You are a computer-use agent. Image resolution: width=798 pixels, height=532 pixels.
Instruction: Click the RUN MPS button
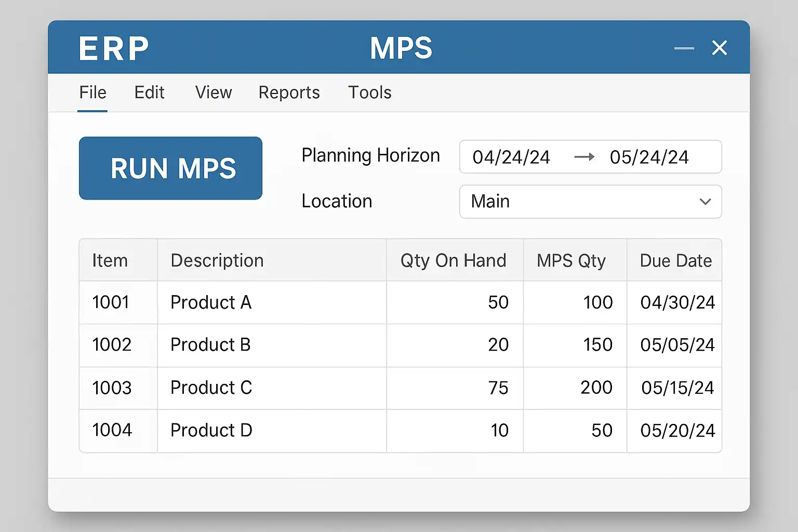pyautogui.click(x=170, y=168)
